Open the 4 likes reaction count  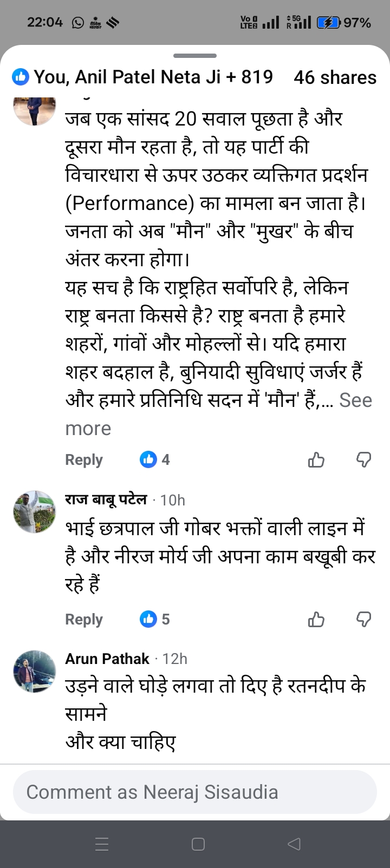pos(155,460)
